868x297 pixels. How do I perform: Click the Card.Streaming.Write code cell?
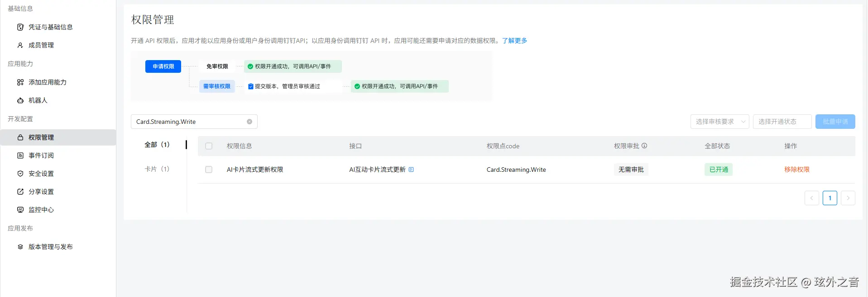click(516, 170)
